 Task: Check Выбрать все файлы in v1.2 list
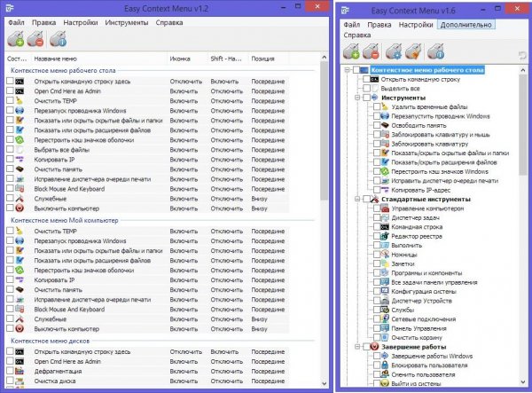click(x=10, y=149)
